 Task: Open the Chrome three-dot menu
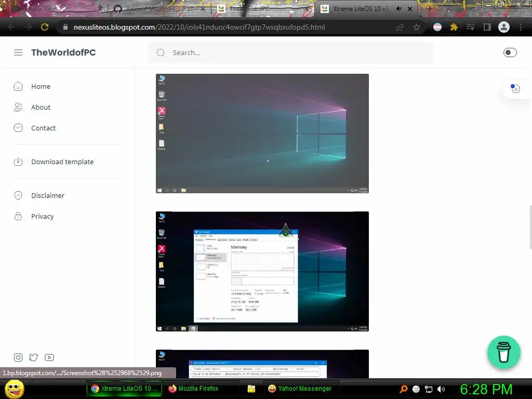(x=521, y=27)
